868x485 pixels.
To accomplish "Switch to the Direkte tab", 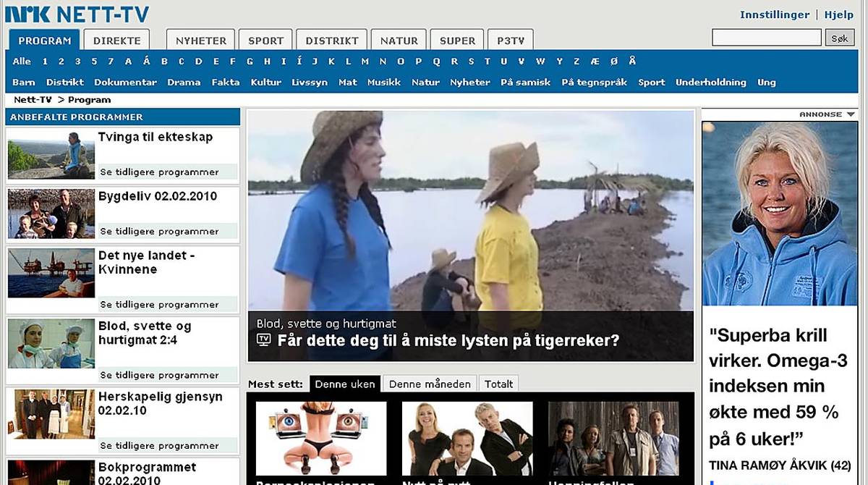I will tap(117, 41).
